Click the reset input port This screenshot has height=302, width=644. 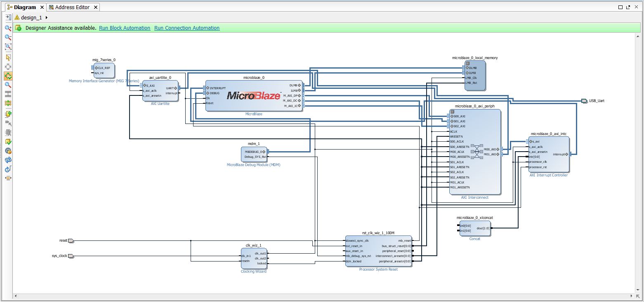[x=71, y=240]
